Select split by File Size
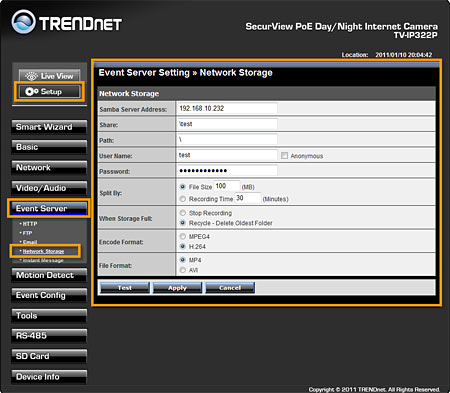The height and width of the screenshot is (393, 450). point(183,187)
